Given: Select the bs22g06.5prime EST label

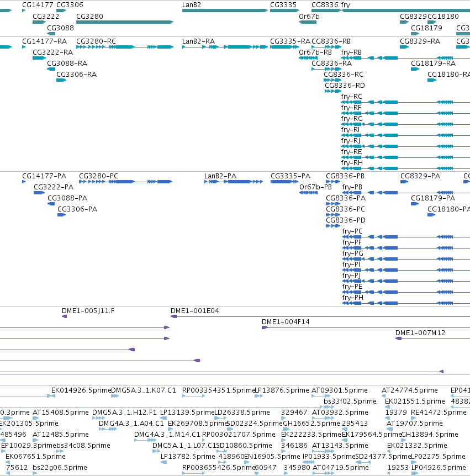Looking at the screenshot, I should pos(60,468).
